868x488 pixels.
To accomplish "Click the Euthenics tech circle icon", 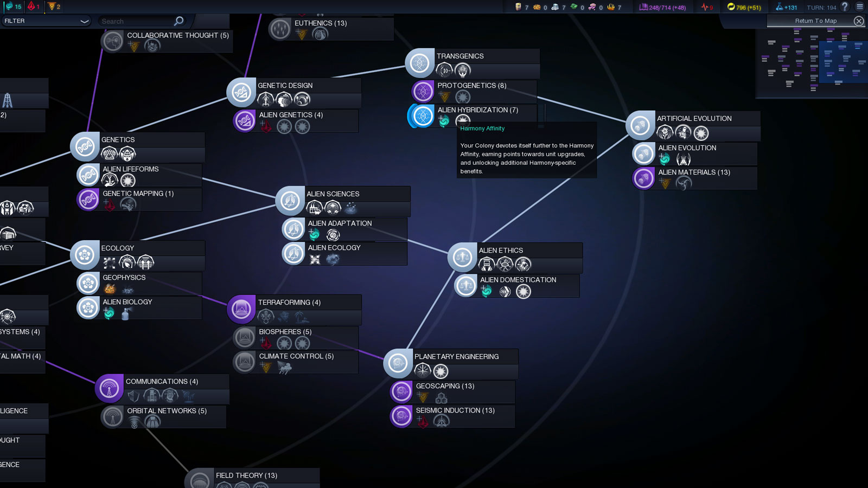I will click(280, 29).
